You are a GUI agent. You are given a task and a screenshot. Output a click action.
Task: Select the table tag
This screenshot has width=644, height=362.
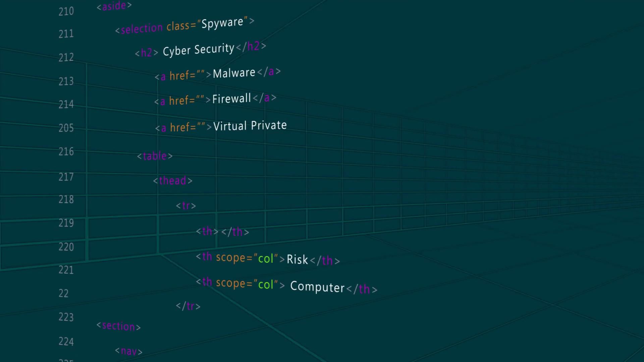155,156
